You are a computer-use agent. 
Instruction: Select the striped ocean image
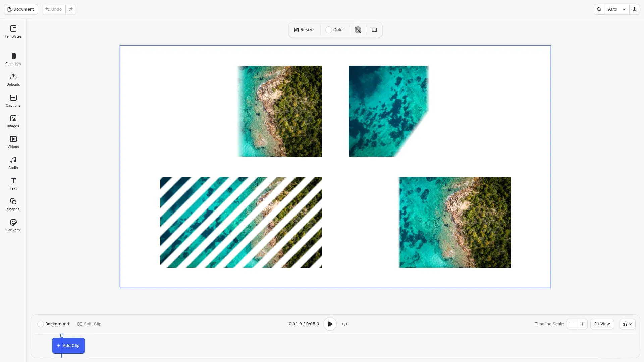241,222
